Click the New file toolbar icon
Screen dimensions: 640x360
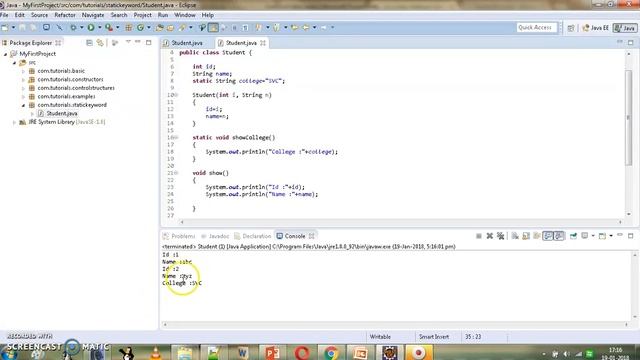[x=5, y=27]
